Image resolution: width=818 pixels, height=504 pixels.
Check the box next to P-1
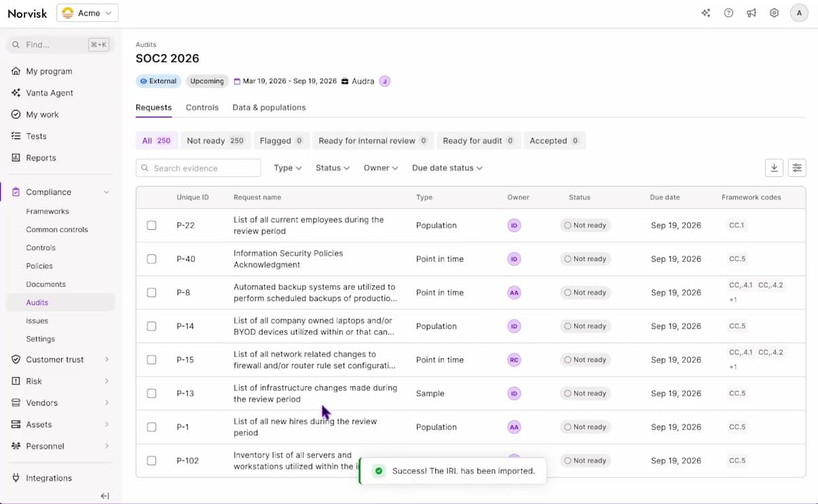pos(151,427)
